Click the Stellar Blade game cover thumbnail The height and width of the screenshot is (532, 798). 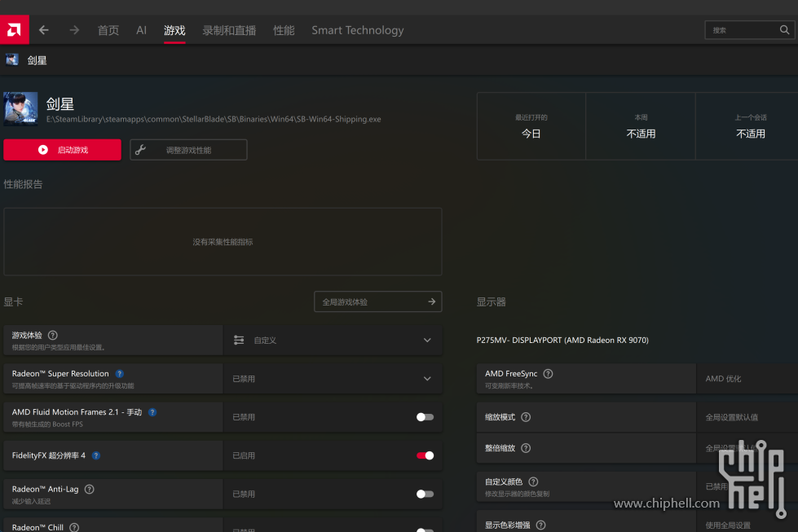(x=21, y=109)
